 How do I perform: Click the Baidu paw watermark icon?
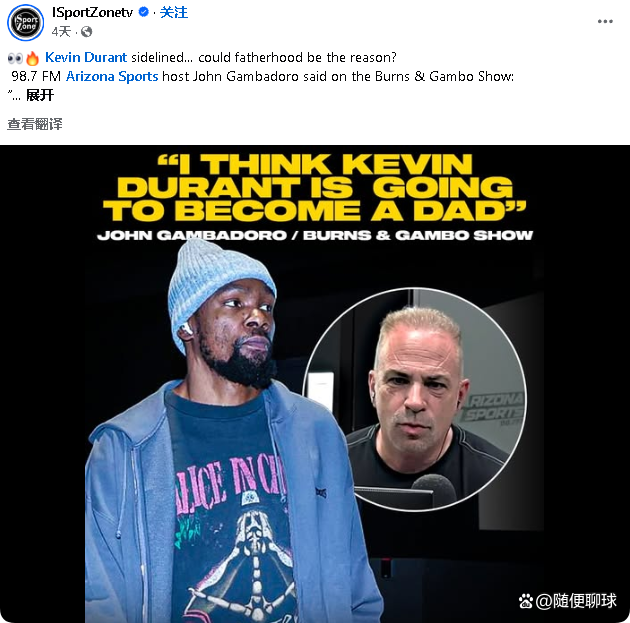pyautogui.click(x=525, y=601)
